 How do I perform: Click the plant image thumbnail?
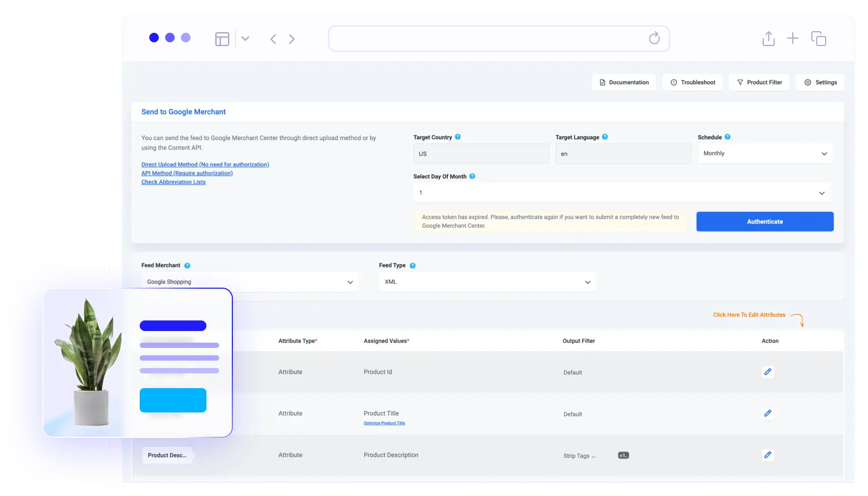[88, 362]
